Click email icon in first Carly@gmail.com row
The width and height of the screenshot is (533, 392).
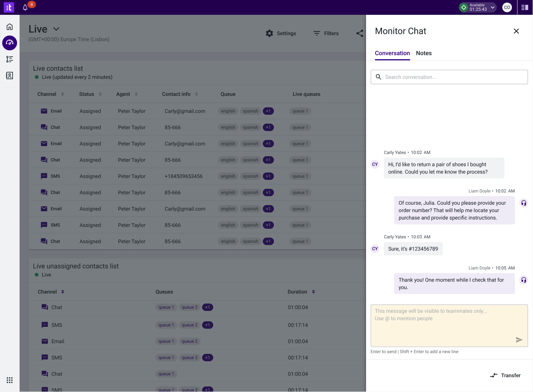click(x=44, y=111)
